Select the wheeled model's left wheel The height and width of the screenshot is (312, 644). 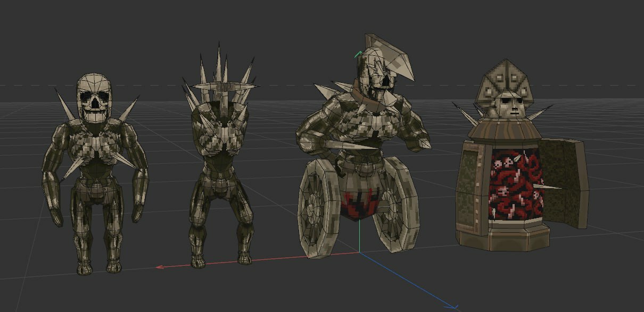(318, 213)
